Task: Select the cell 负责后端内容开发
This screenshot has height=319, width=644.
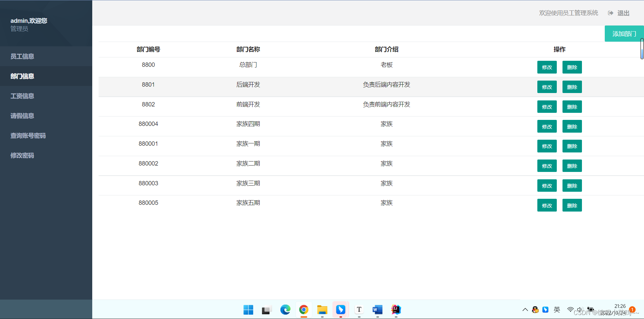Action: [386, 85]
